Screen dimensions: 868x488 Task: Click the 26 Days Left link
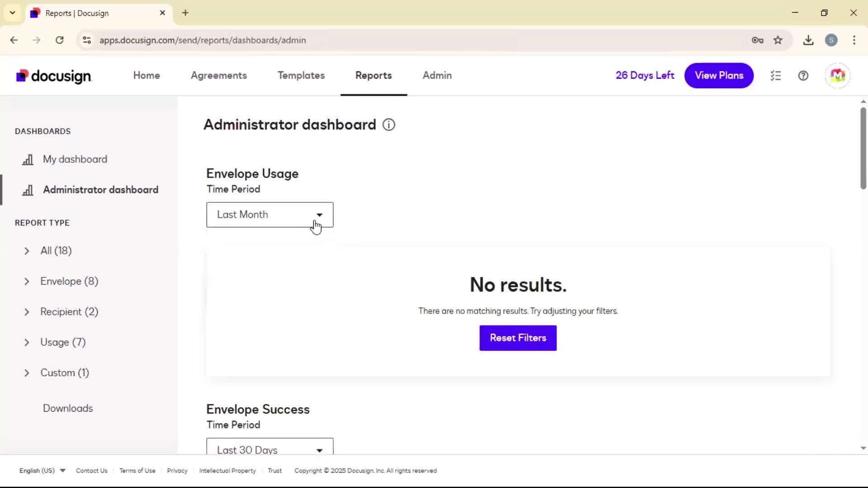pyautogui.click(x=645, y=75)
